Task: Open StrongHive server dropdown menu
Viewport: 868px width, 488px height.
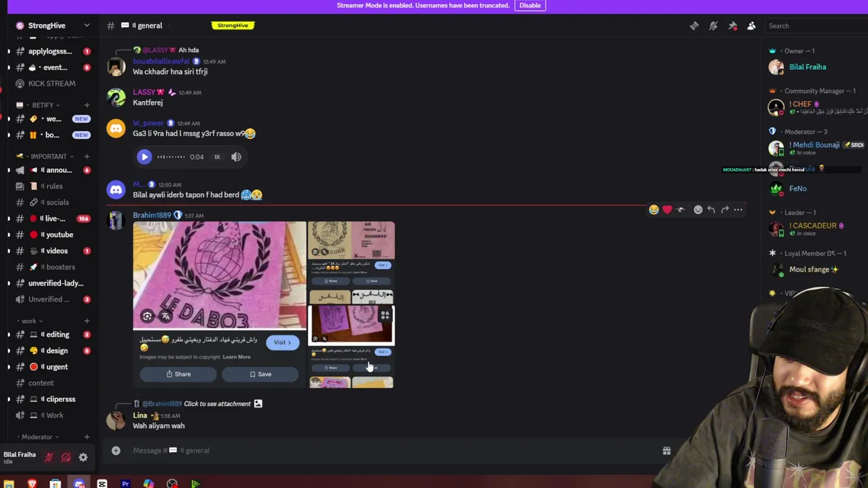Action: coord(86,26)
